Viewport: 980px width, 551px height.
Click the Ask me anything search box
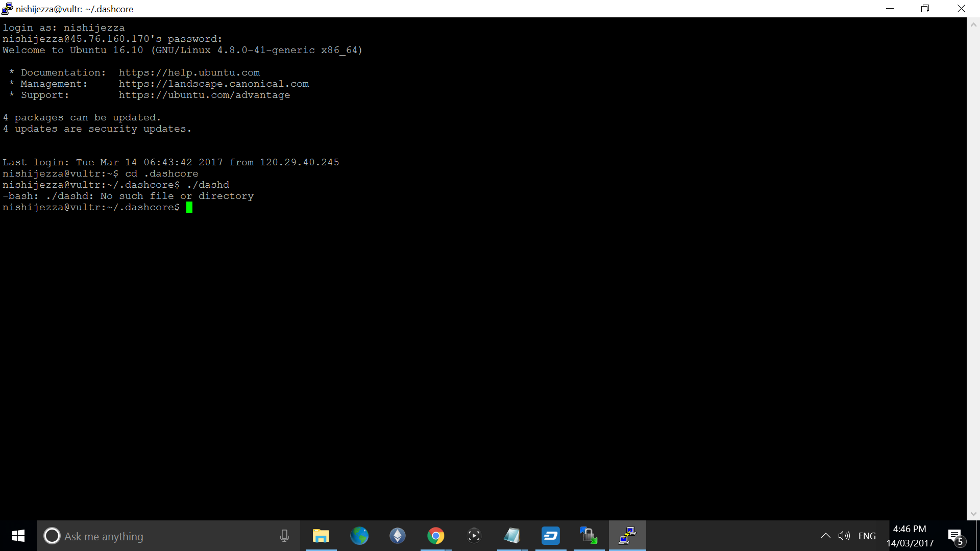point(168,536)
